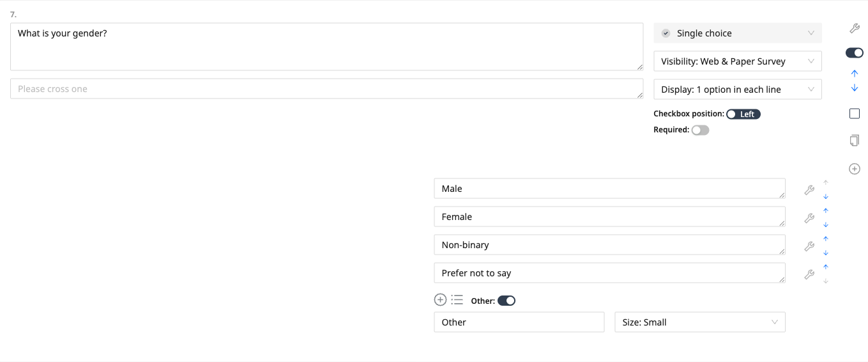Open wrench settings for Male option
868x362 pixels.
809,190
